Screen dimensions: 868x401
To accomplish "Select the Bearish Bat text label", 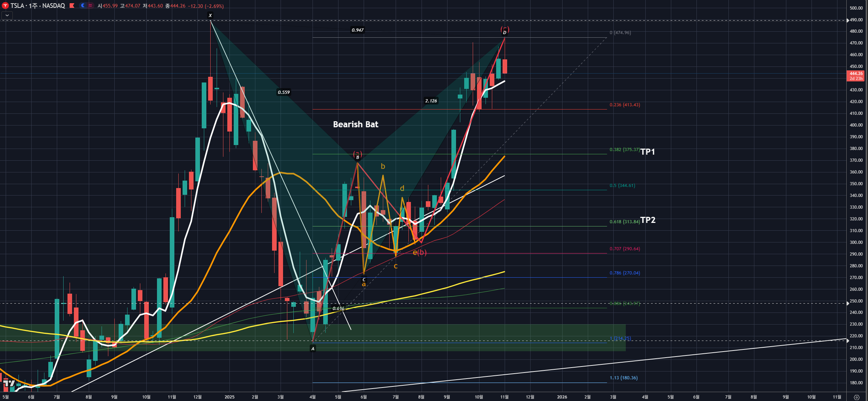I will point(356,124).
